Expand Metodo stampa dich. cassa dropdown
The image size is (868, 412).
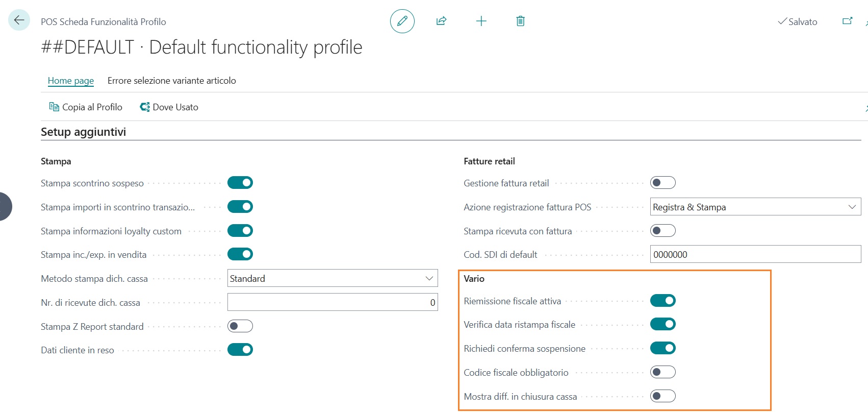(x=332, y=278)
